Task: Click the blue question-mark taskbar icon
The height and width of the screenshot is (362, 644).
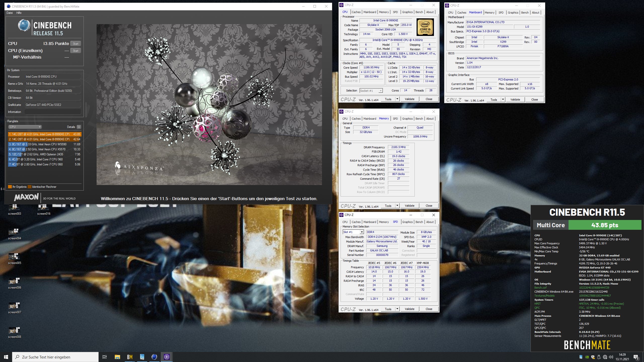Action: click(x=142, y=357)
